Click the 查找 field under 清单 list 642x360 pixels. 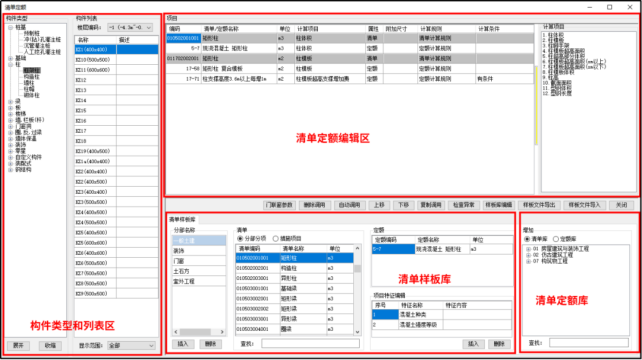[310, 343]
